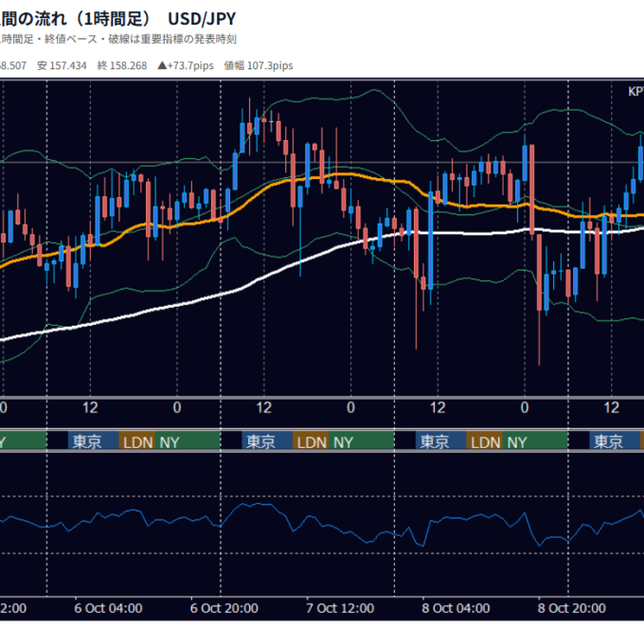
Task: Select the 6 Oct 04:00 time axis label
Action: click(x=108, y=608)
